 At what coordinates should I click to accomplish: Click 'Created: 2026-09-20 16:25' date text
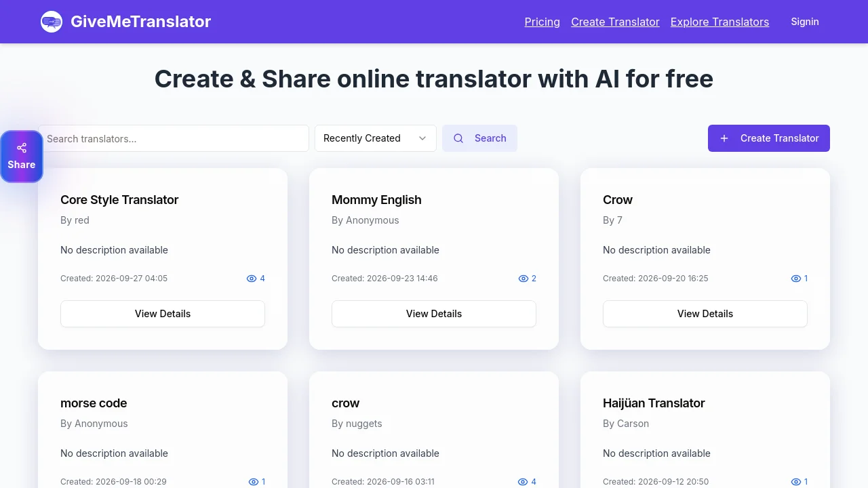pos(656,279)
